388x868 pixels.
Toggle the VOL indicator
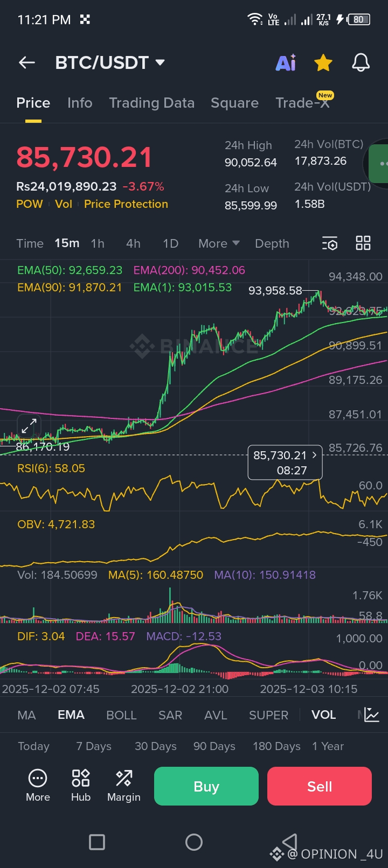point(323,715)
